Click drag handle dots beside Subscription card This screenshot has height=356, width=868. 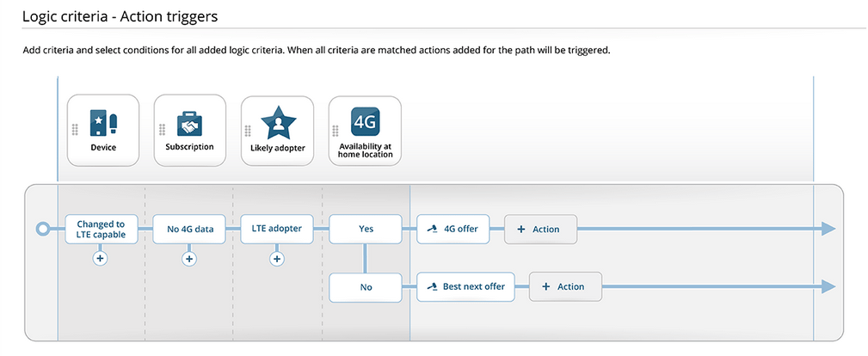[162, 130]
